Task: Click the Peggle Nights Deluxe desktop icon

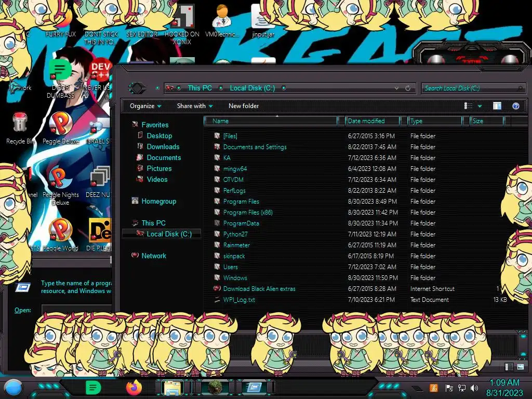Action: tap(60, 186)
